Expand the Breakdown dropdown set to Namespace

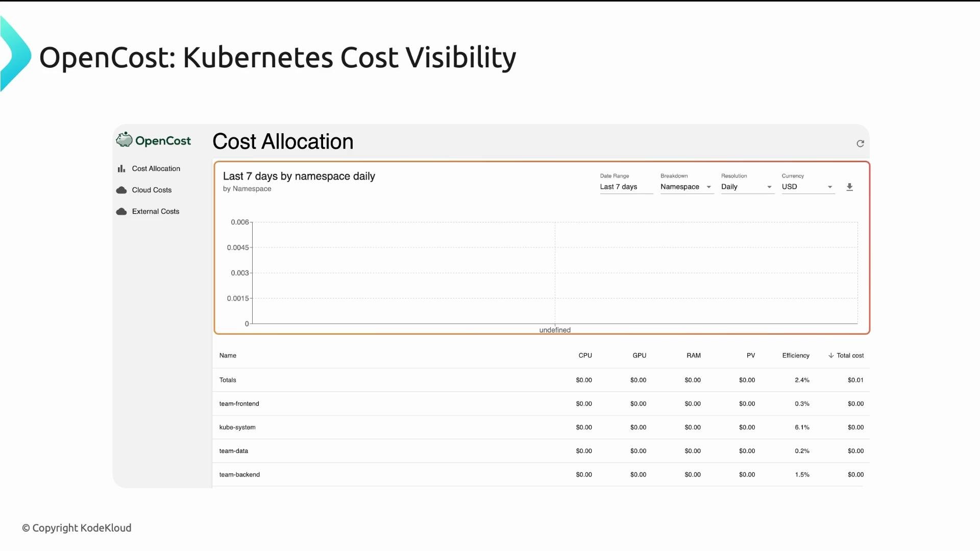click(x=687, y=187)
